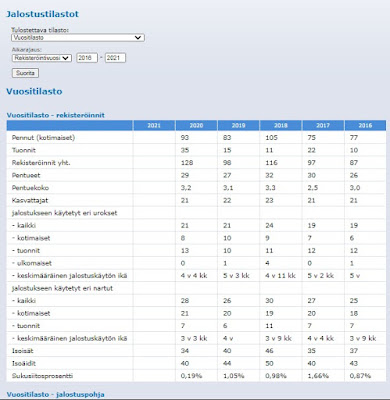
Task: Click the Suorita button
Action: pos(25,73)
